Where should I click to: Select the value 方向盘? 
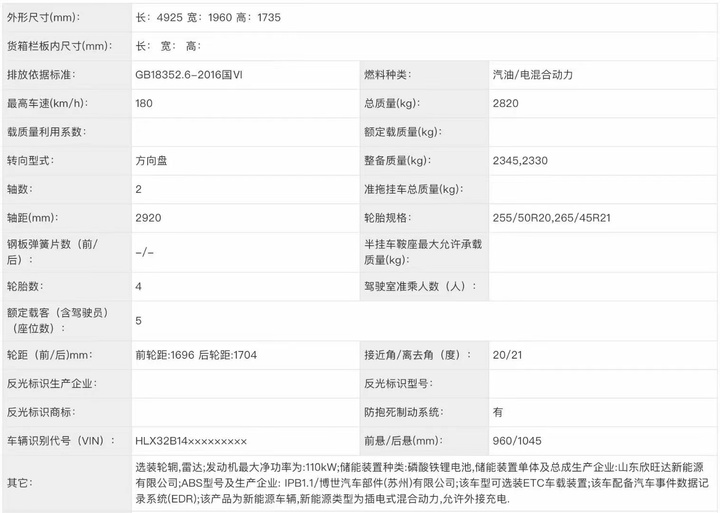coord(151,161)
